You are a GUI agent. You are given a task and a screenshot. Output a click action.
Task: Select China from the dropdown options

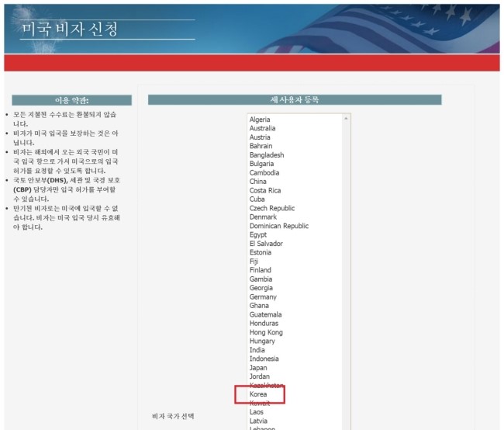pos(257,182)
